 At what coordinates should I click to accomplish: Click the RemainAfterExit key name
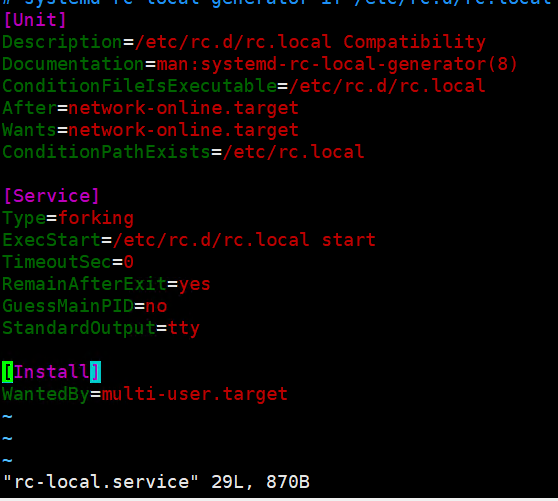coord(85,284)
